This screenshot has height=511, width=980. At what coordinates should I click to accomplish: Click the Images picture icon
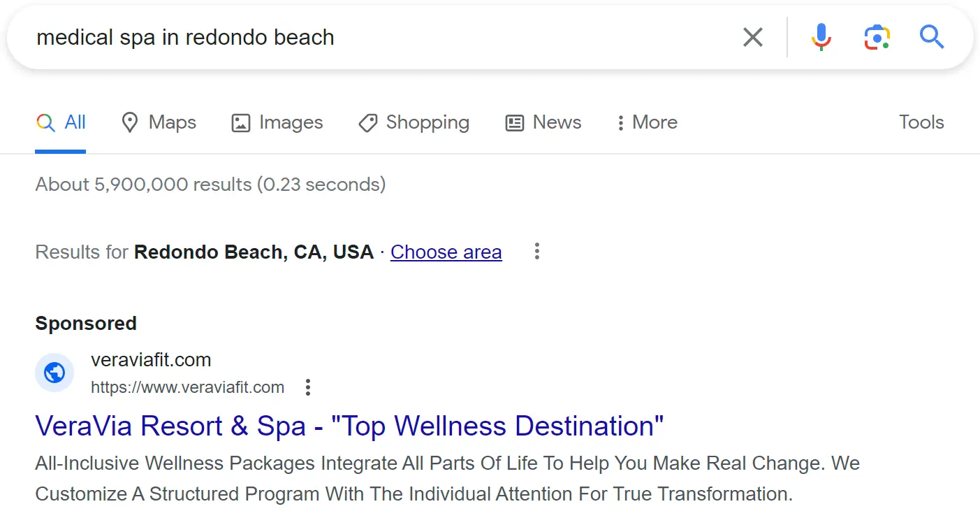[240, 122]
